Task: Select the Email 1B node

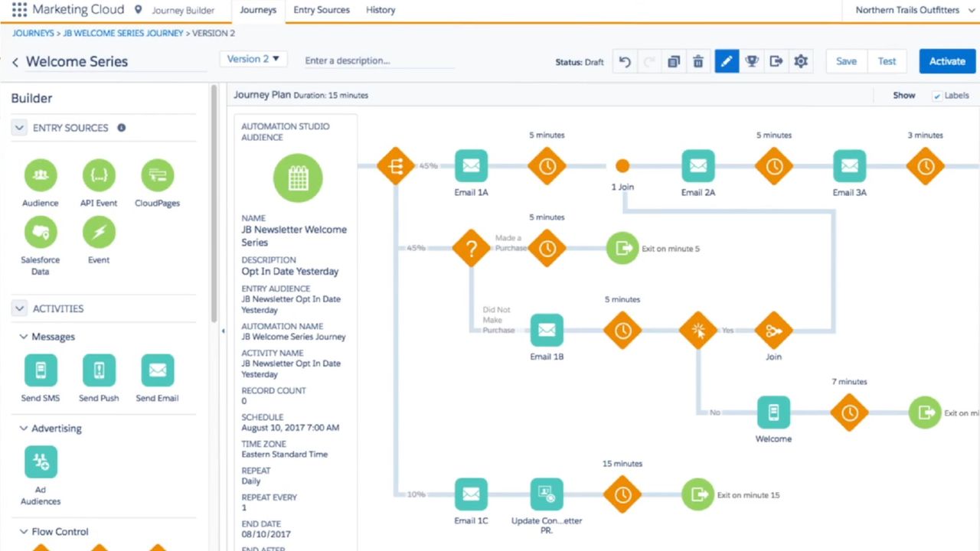Action: (547, 330)
